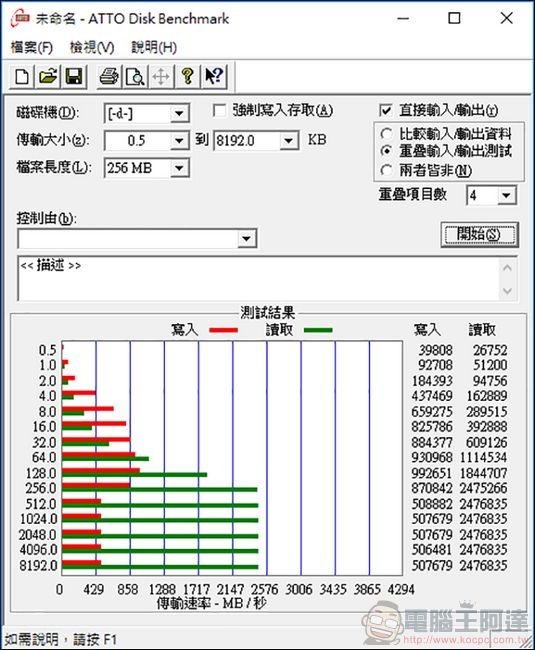This screenshot has height=650, width=535.
Task: Click read value 2475266 in results
Action: point(483,488)
